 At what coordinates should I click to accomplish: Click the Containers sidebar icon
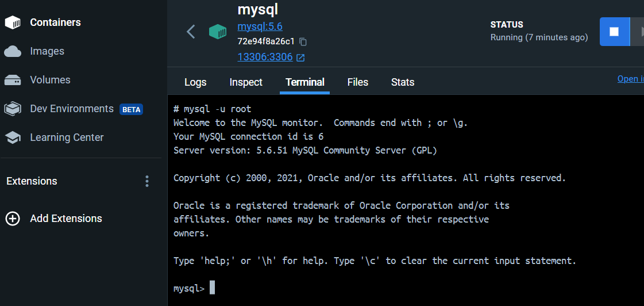[13, 22]
